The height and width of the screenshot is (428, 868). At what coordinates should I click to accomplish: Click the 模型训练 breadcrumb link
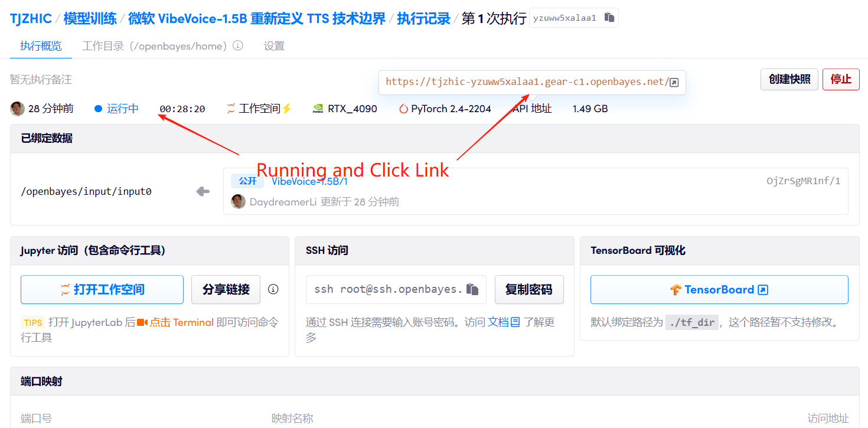pyautogui.click(x=90, y=18)
